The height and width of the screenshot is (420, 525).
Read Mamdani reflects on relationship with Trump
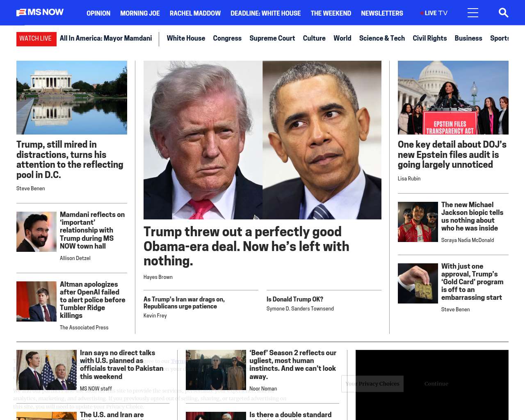point(93,230)
